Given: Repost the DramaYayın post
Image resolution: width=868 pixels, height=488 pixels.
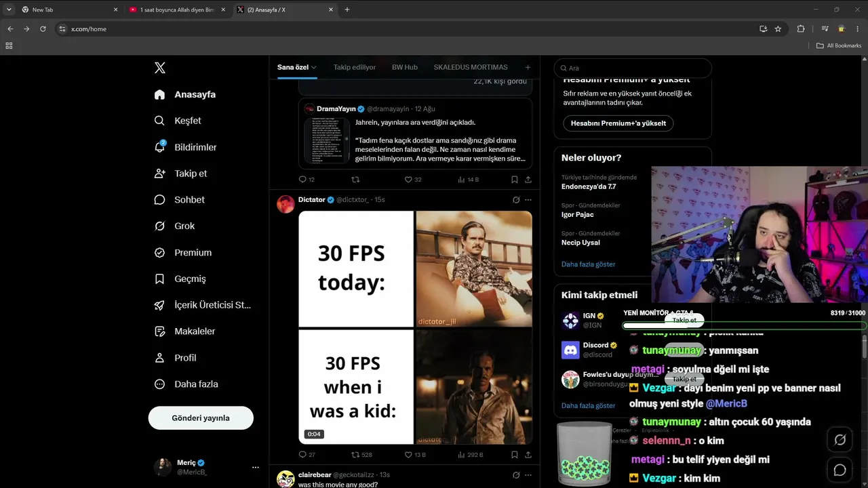Looking at the screenshot, I should point(355,180).
